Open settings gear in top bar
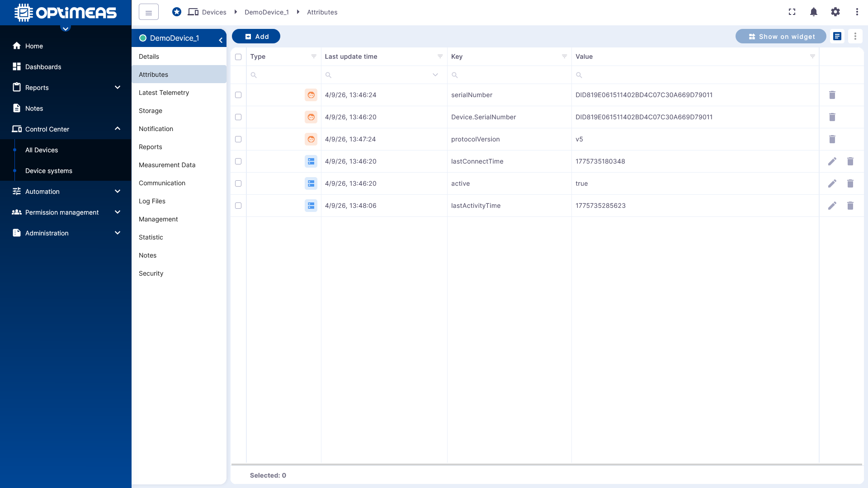Image resolution: width=868 pixels, height=488 pixels. (x=835, y=12)
